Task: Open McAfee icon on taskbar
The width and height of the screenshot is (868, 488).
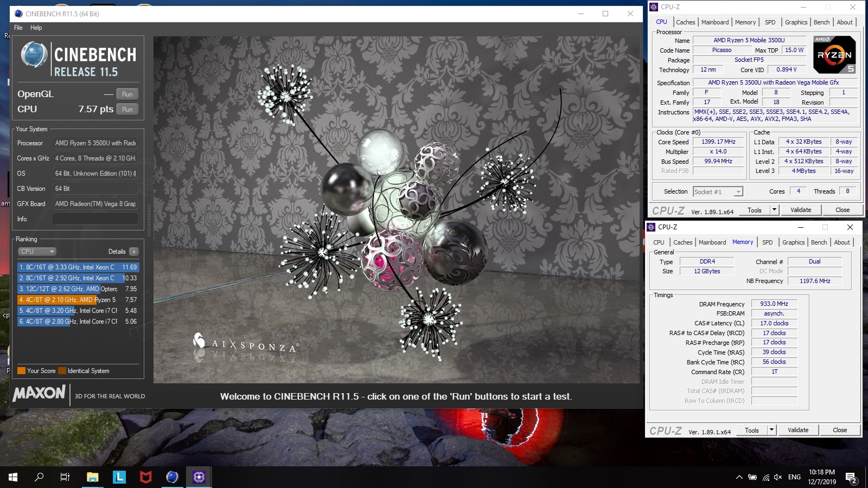Action: pyautogui.click(x=145, y=477)
